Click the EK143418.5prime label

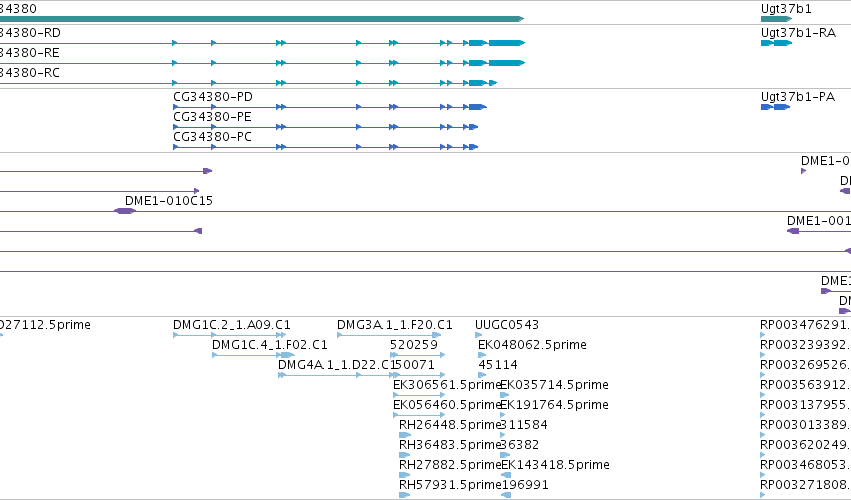[x=555, y=465]
